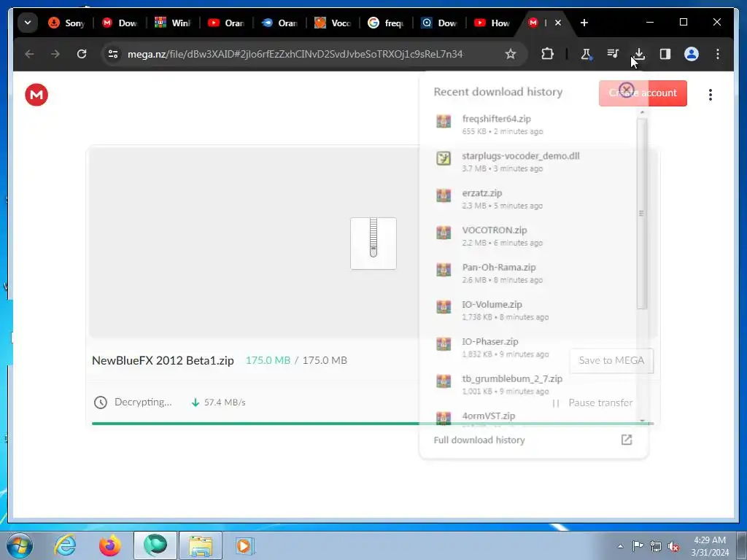The width and height of the screenshot is (747, 560).
Task: Open the Chrome downloads toolbar icon
Action: point(639,54)
